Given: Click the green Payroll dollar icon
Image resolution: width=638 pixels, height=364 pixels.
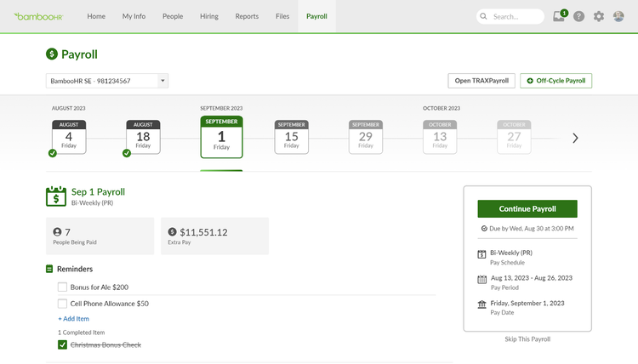Looking at the screenshot, I should point(52,54).
